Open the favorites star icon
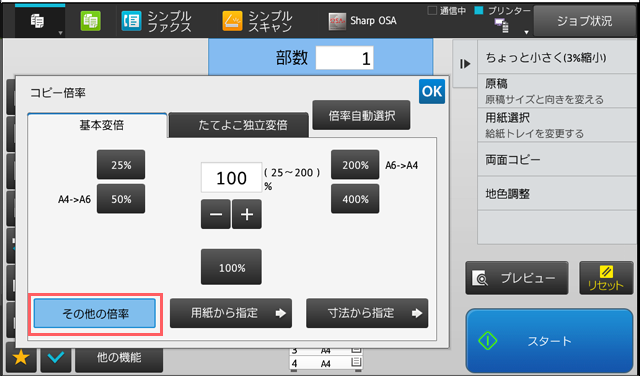This screenshot has height=376, width=640. (x=21, y=358)
